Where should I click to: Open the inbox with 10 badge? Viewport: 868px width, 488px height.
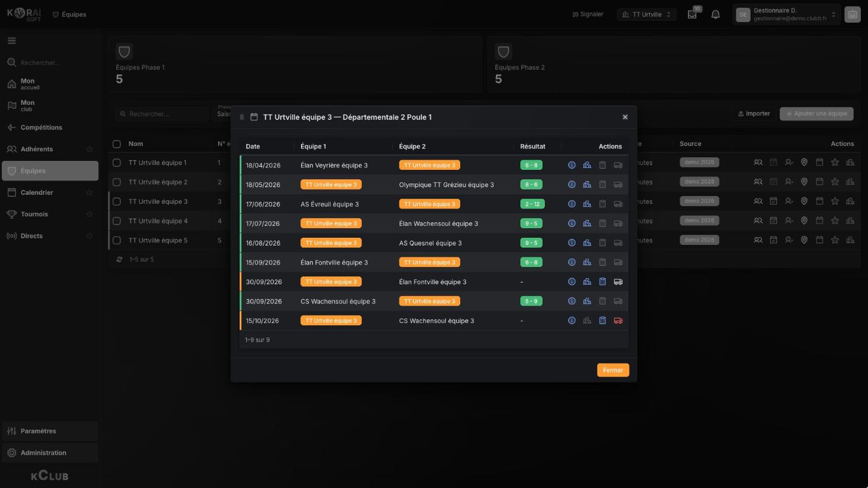693,14
